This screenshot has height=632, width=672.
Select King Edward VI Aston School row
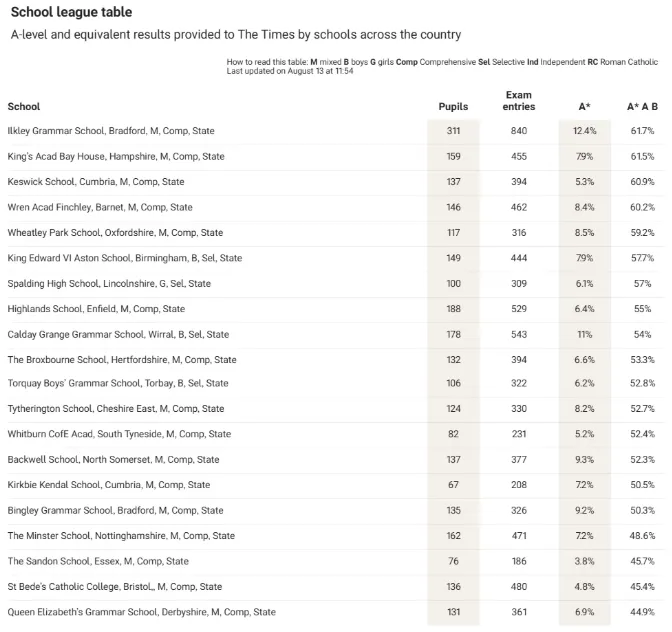point(336,258)
